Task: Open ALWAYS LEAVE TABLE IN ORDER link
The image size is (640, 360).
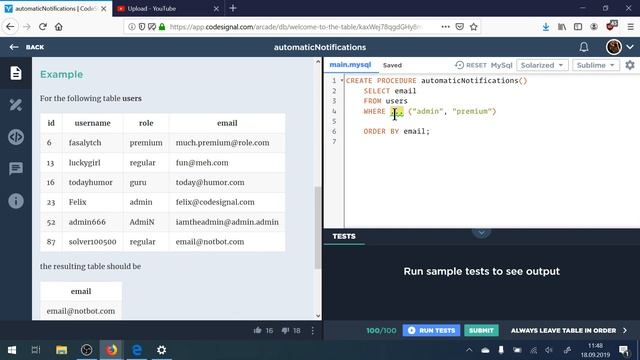Action: click(x=563, y=330)
